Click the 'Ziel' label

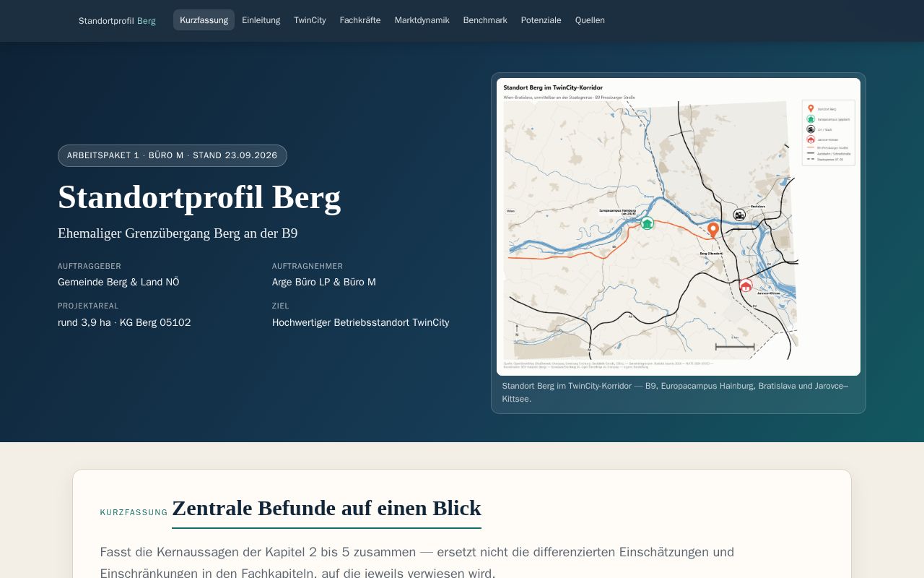tap(281, 306)
